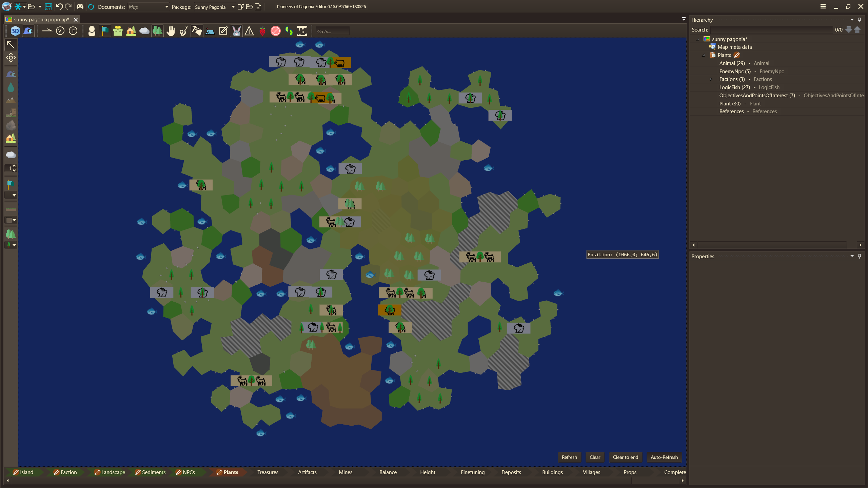Click the Hierarchy search input field
This screenshot has width=868, height=488.
pyautogui.click(x=771, y=30)
